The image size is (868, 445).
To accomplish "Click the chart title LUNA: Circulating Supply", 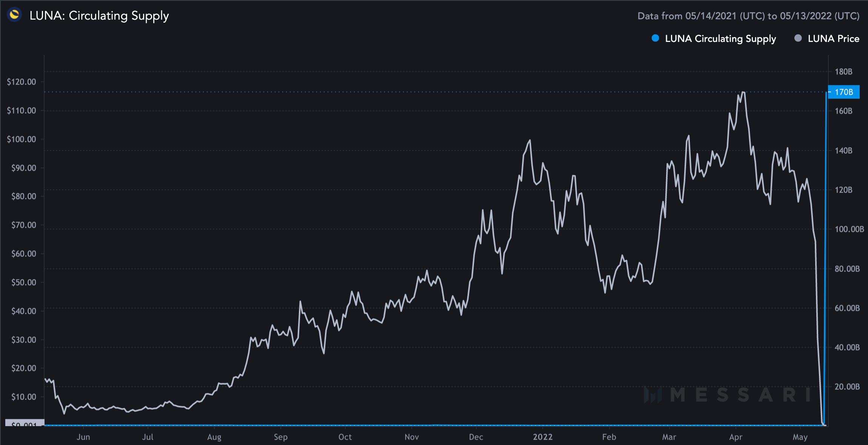I will coord(99,15).
